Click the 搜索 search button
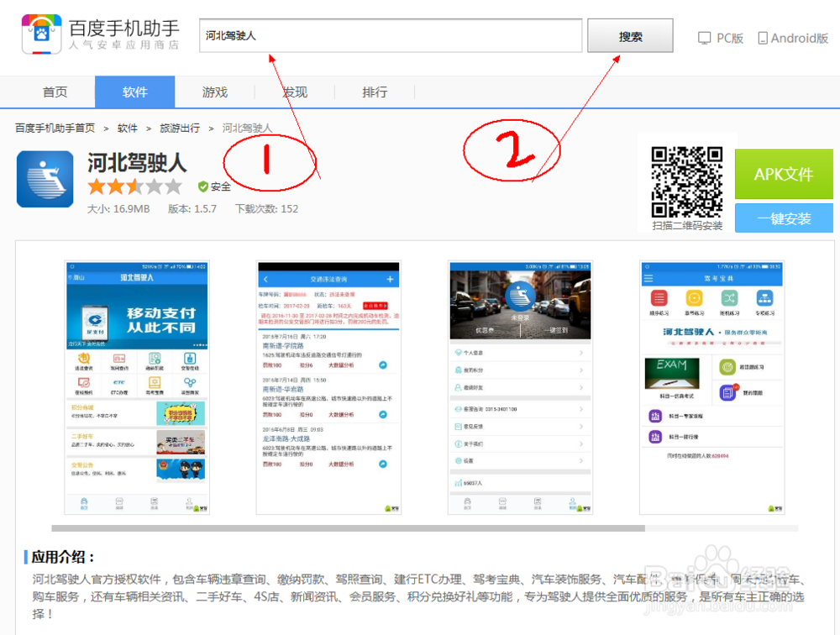Viewport: 840px width, 635px height. [630, 36]
